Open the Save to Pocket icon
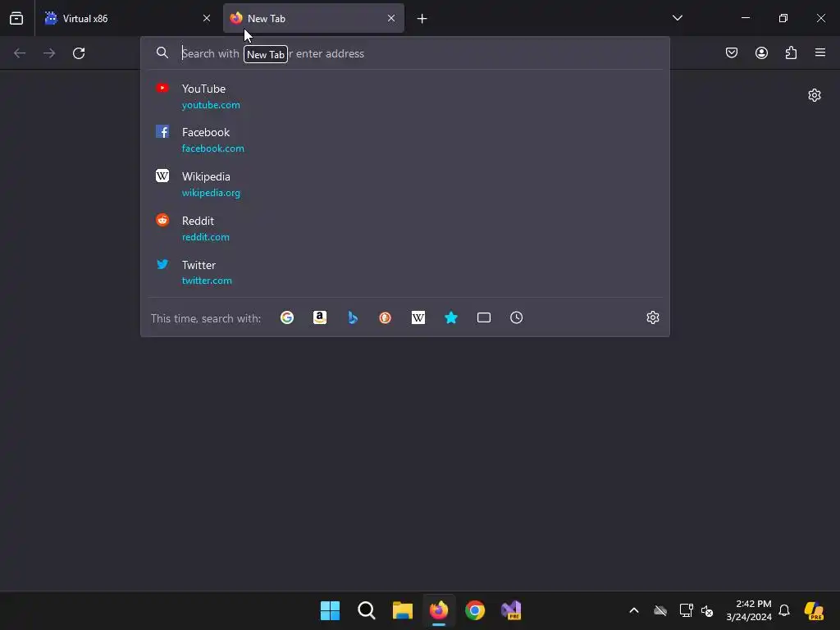This screenshot has height=630, width=840. 732,52
